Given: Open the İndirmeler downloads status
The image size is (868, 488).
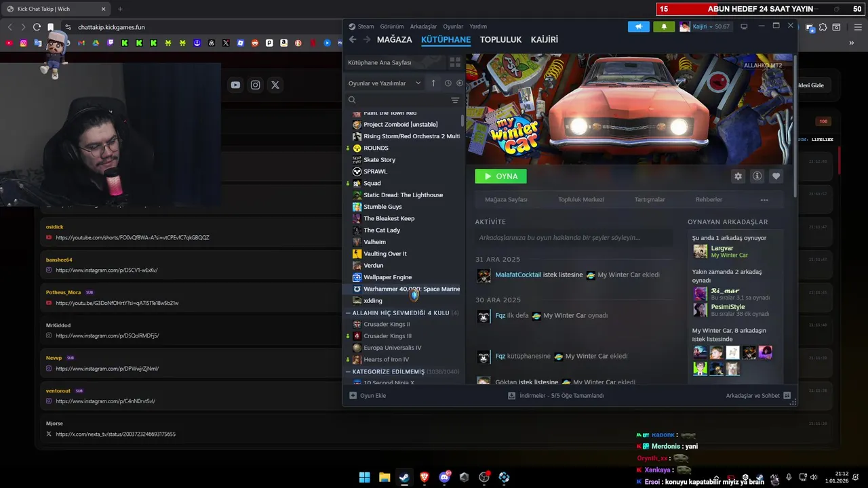Looking at the screenshot, I should [x=556, y=395].
